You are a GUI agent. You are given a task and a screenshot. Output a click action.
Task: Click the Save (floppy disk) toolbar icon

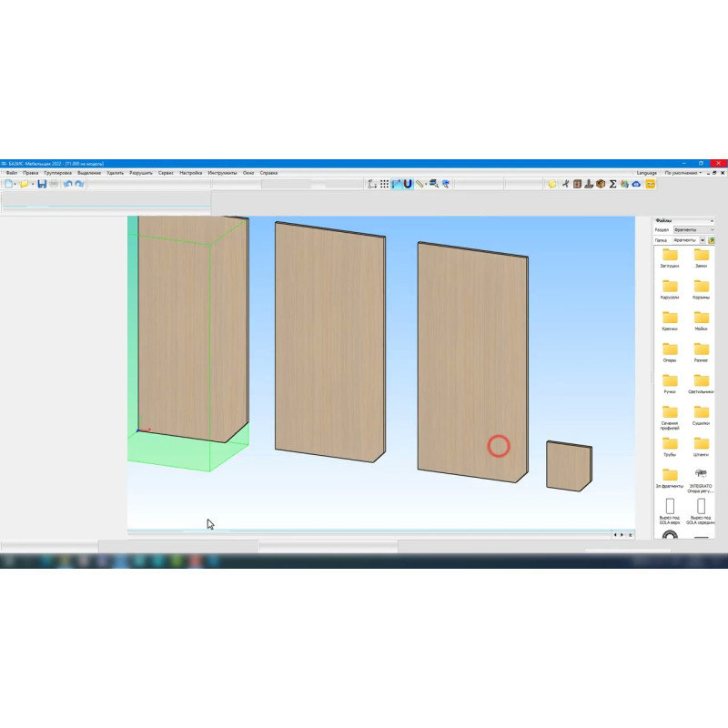pyautogui.click(x=42, y=184)
